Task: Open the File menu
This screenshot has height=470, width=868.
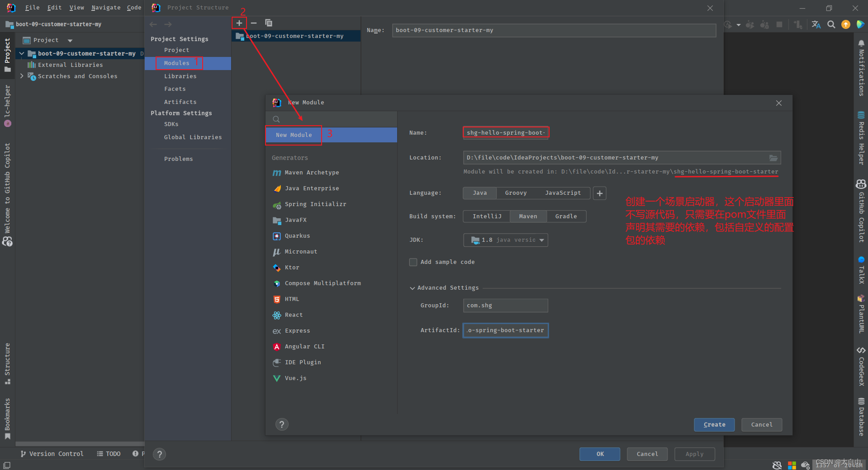Action: [32, 8]
